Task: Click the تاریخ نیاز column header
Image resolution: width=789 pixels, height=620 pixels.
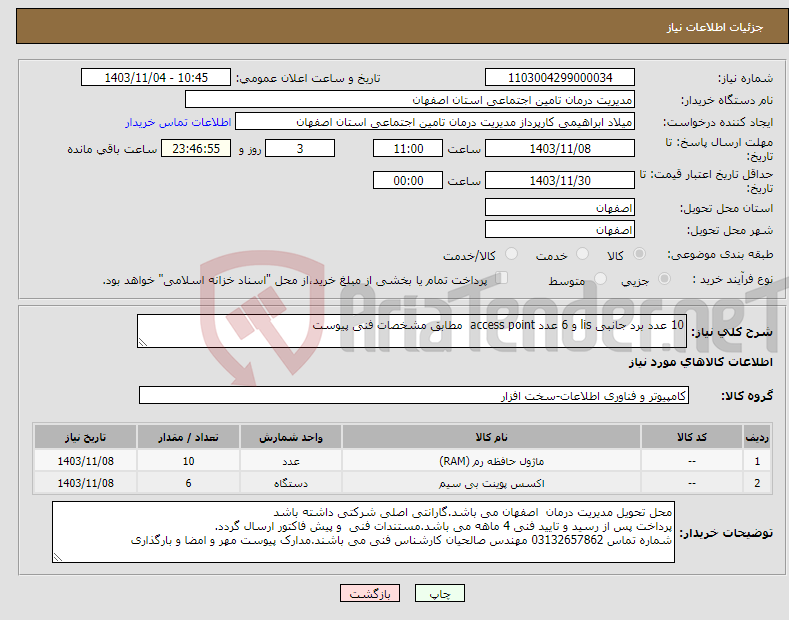Action: tap(86, 437)
